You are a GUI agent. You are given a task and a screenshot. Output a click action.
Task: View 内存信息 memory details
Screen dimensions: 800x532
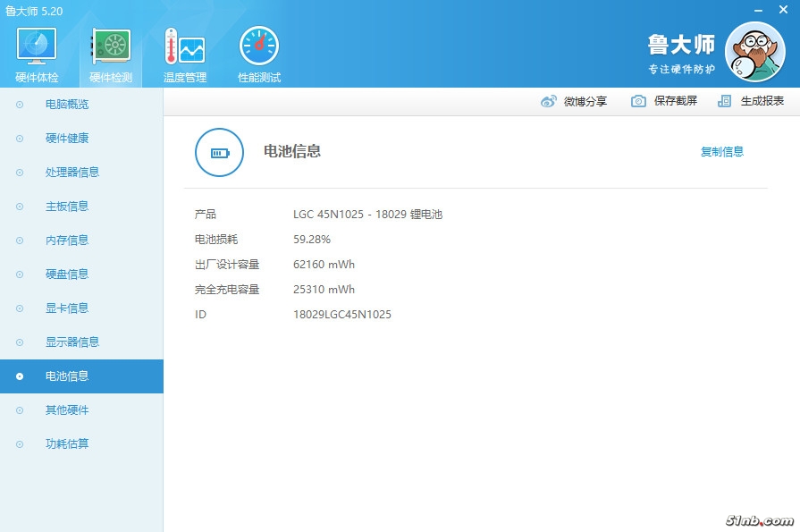coord(67,241)
